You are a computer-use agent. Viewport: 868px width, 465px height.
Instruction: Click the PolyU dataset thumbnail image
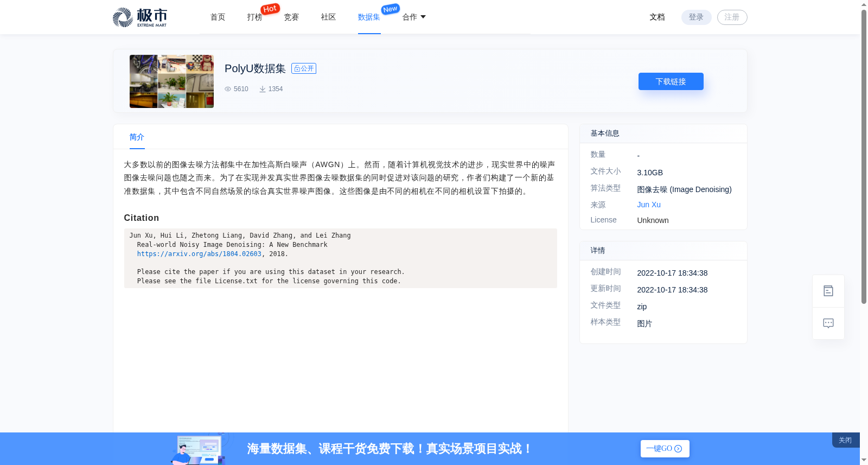pyautogui.click(x=171, y=81)
